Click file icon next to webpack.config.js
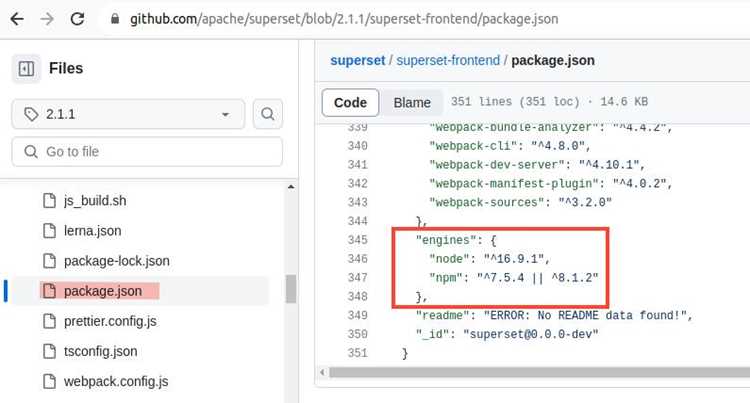This screenshot has width=750, height=403. (49, 381)
